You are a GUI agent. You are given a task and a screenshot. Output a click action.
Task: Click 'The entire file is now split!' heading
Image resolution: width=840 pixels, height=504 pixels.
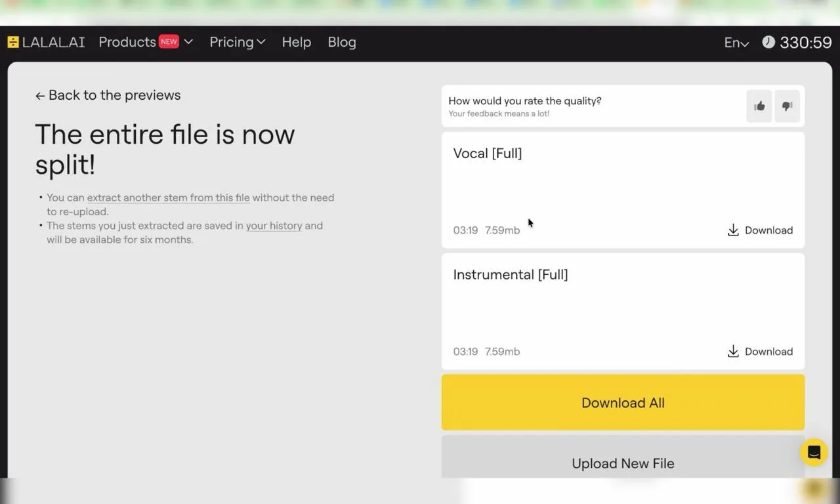(165, 150)
